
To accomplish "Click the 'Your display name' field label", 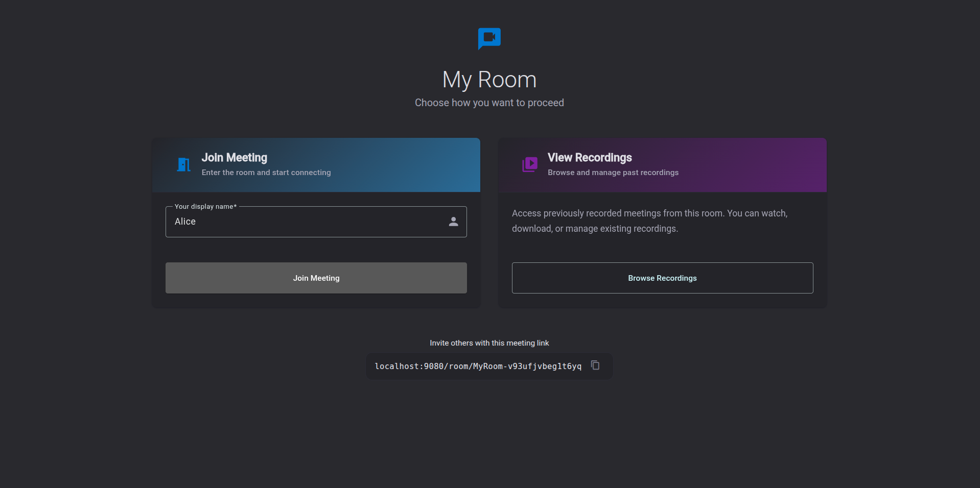I will pyautogui.click(x=205, y=207).
